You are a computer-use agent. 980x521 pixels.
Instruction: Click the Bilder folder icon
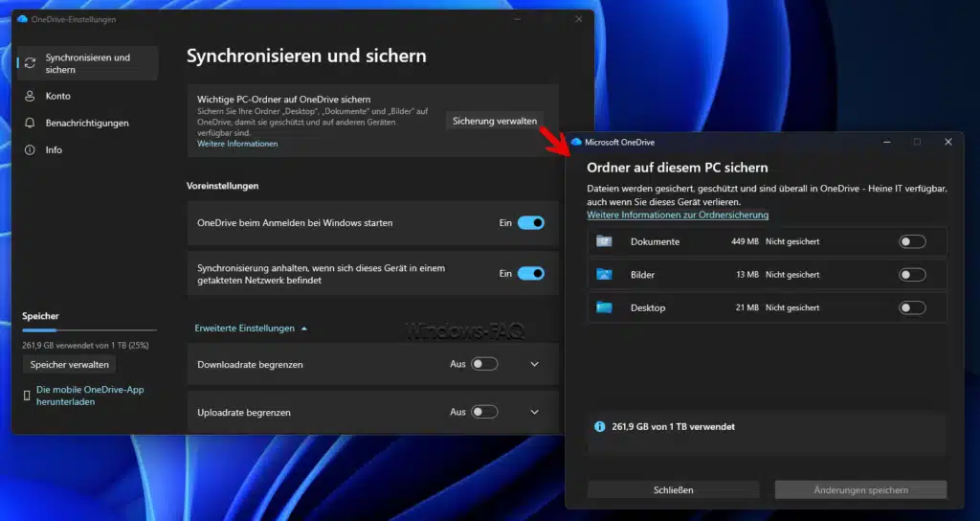click(604, 274)
